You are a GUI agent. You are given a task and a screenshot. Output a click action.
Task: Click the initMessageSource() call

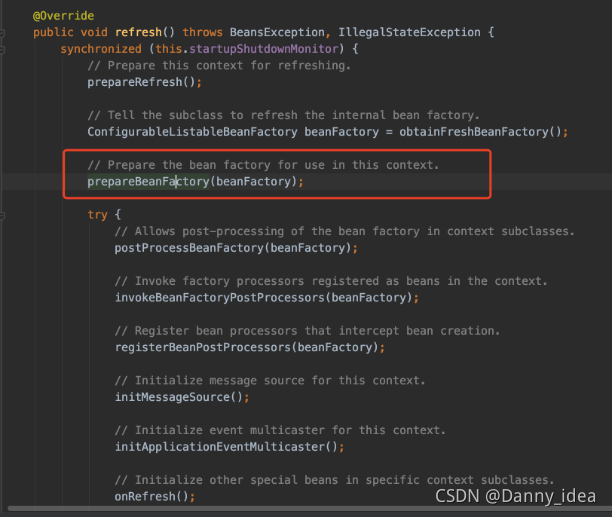[x=181, y=397]
